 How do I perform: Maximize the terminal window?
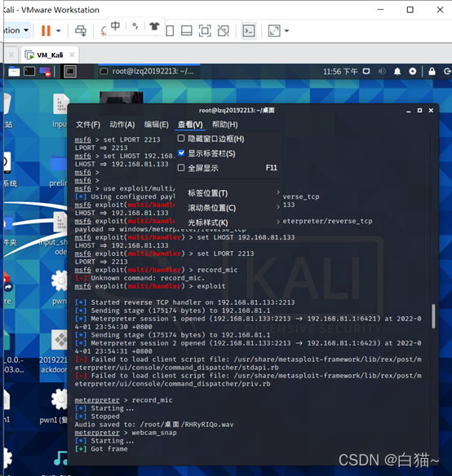420,111
